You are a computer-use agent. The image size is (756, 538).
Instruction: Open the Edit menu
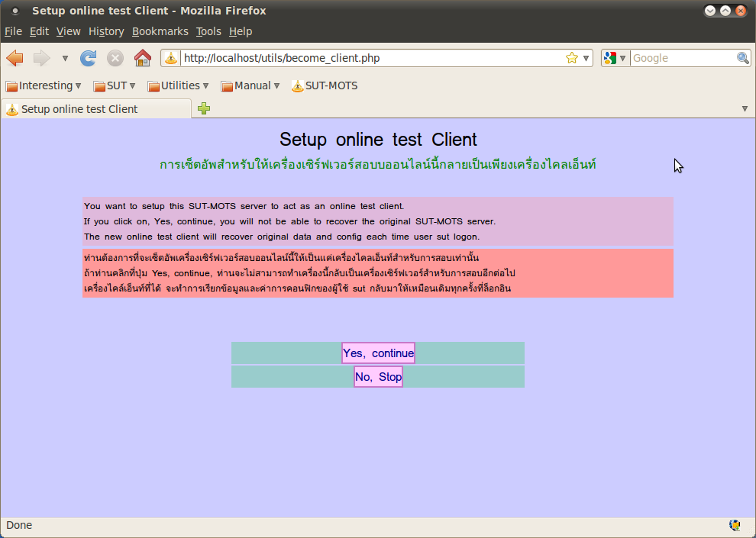(x=39, y=31)
